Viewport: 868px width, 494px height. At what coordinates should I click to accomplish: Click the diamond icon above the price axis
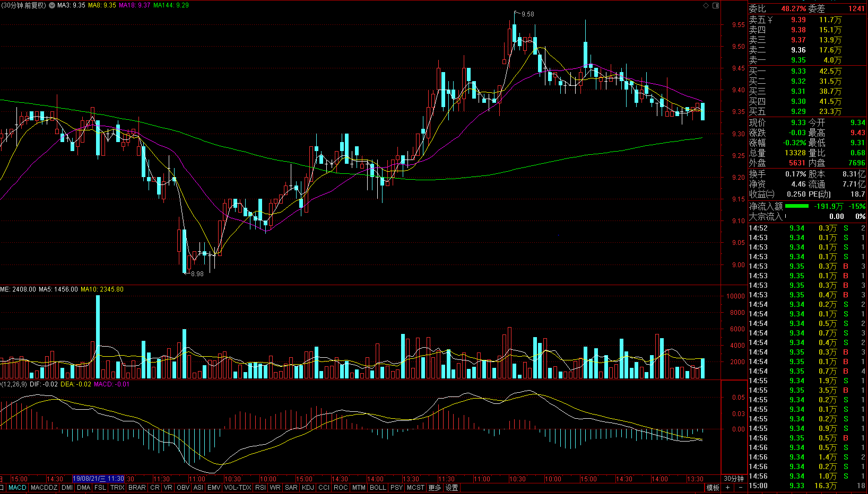point(706,5)
